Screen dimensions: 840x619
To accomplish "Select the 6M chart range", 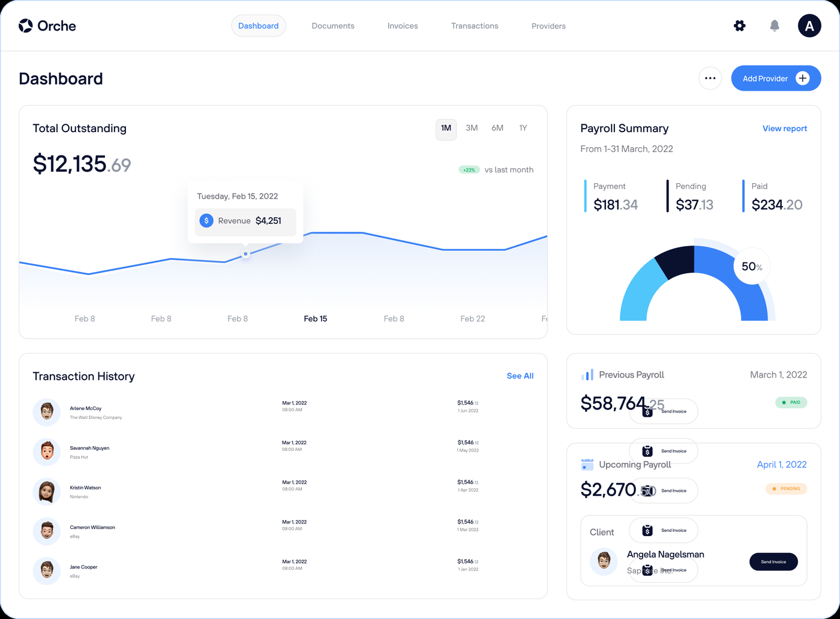I will 497,128.
